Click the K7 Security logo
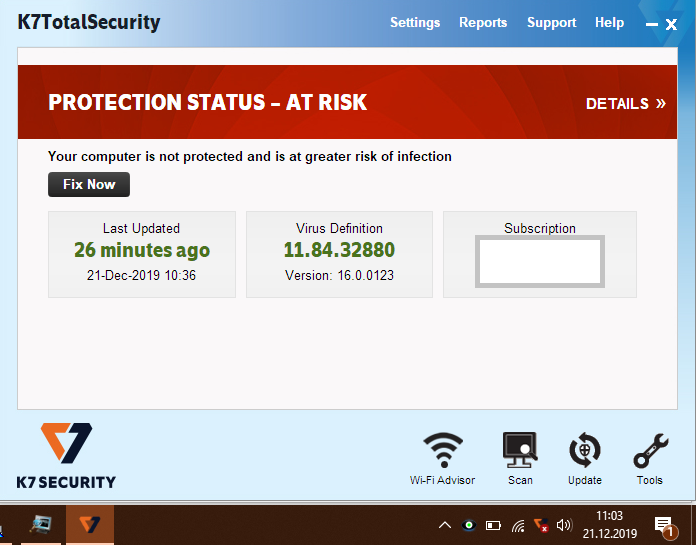The height and width of the screenshot is (545, 696). 66,455
